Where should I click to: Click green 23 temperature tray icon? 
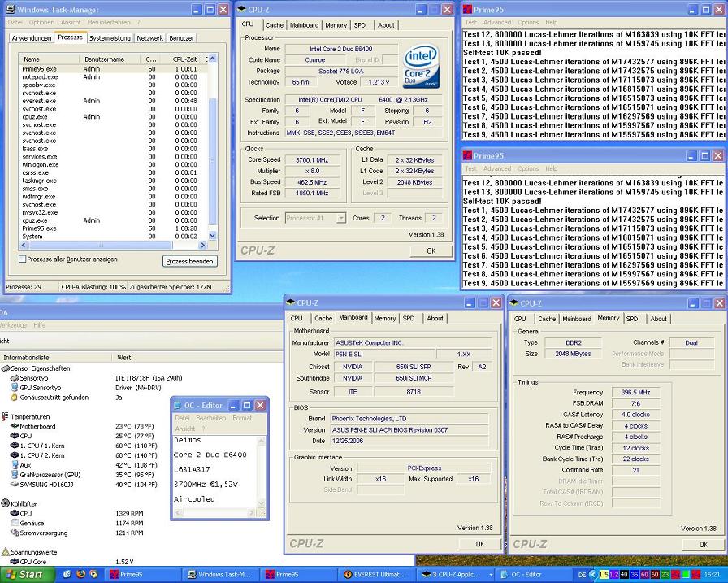click(665, 575)
